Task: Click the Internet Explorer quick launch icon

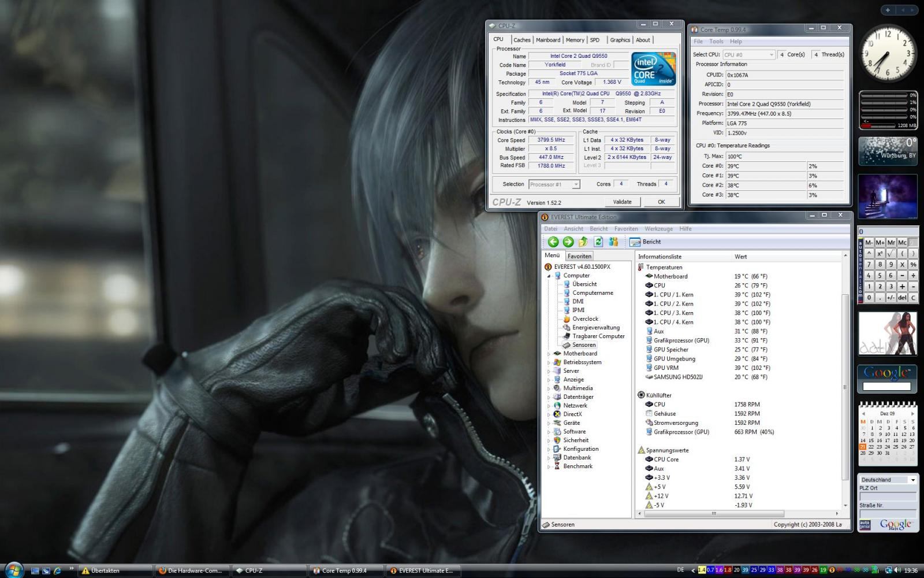Action: [x=57, y=570]
